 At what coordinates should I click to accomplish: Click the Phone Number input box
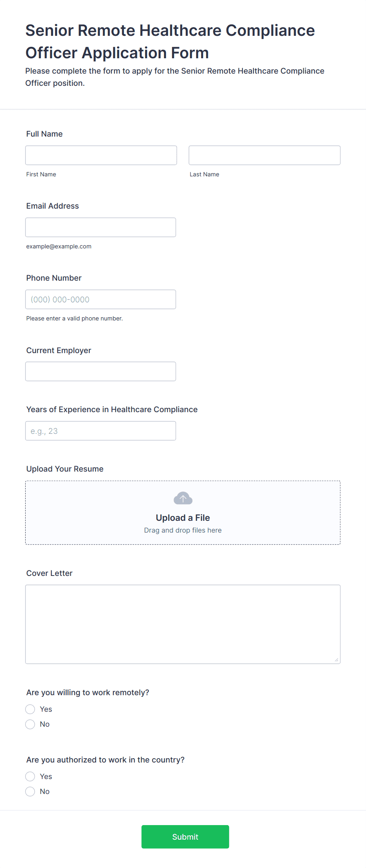pyautogui.click(x=101, y=300)
